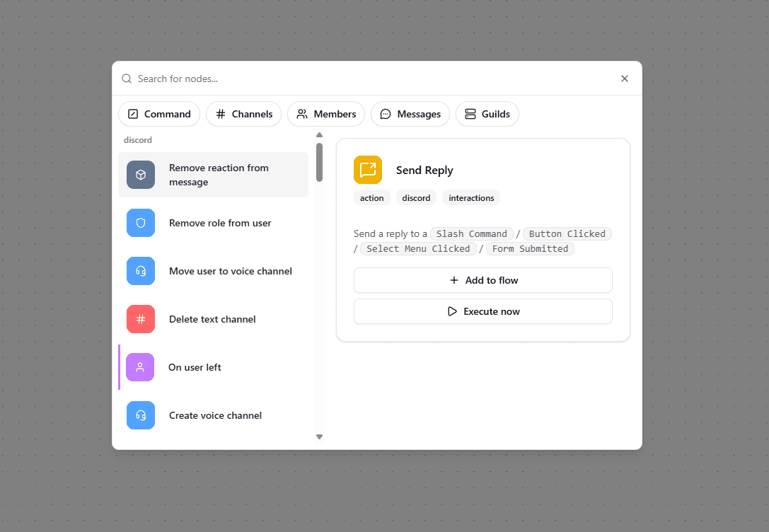Click the Command slash icon
The image size is (769, 532).
[133, 114]
